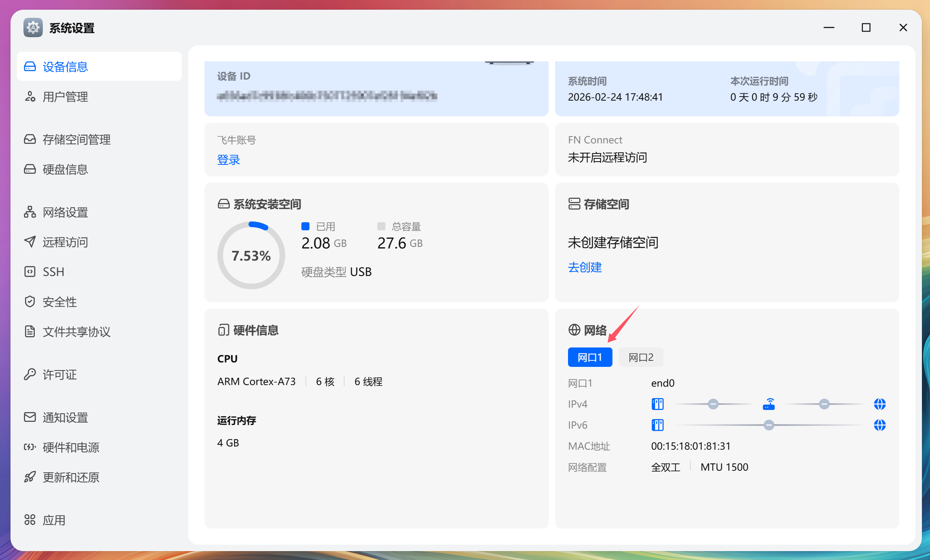930x560 pixels.
Task: Open 远程访问 settings
Action: [x=65, y=242]
